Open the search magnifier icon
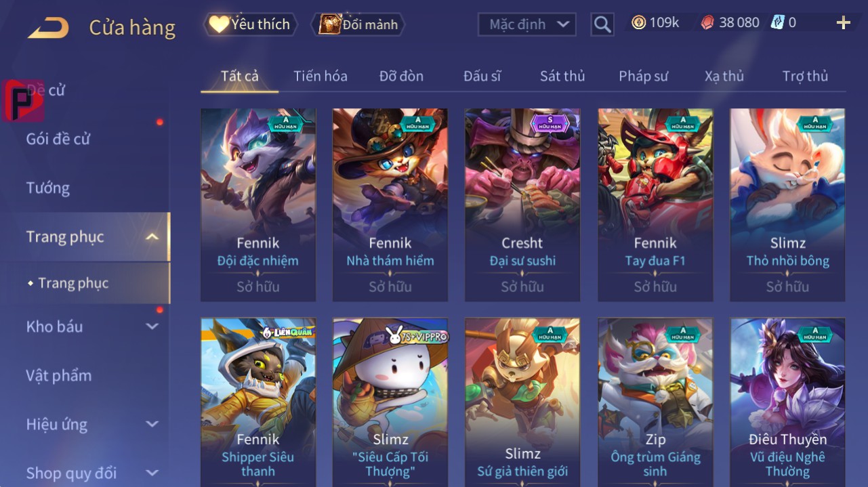The height and width of the screenshot is (487, 868). click(x=602, y=24)
